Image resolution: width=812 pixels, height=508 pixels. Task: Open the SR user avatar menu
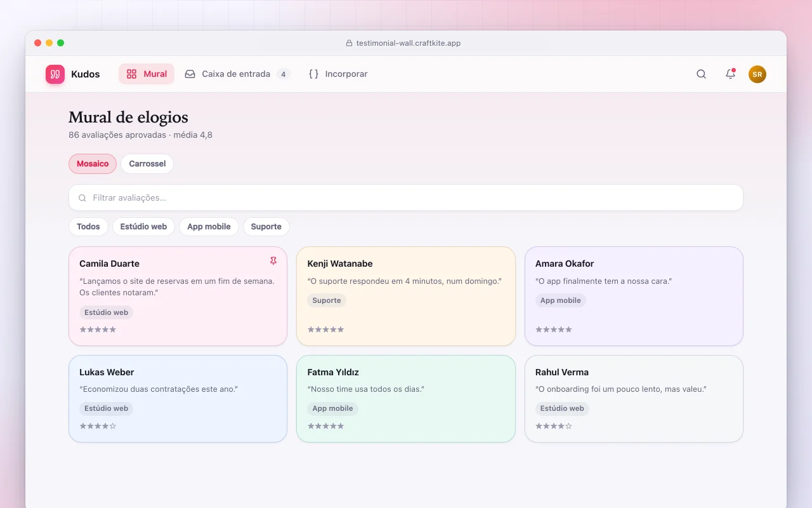(x=757, y=74)
